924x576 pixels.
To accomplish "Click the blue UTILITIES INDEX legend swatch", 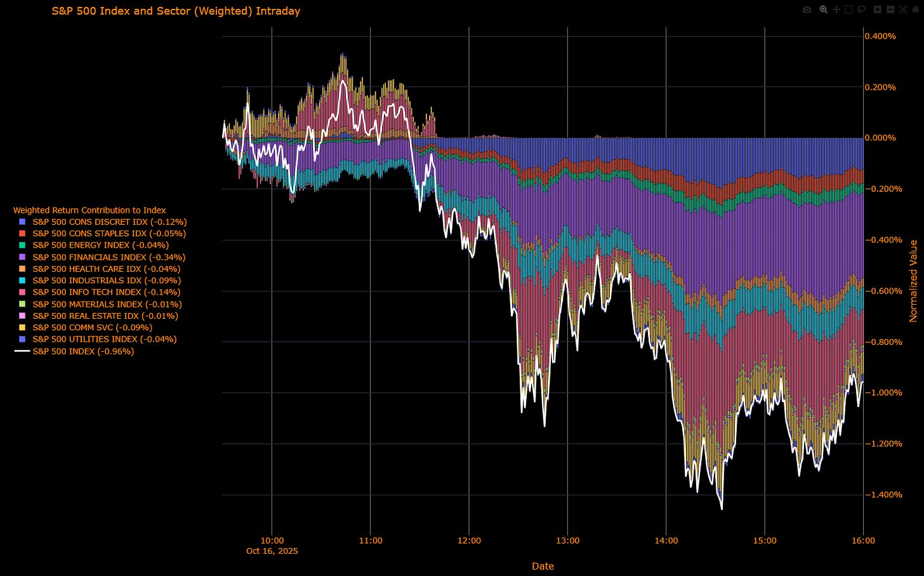I will 22,339.
